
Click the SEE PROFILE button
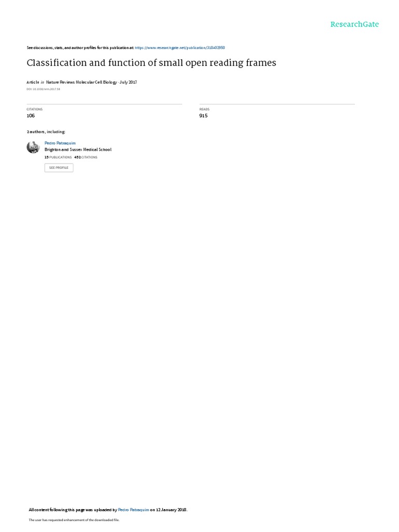(x=59, y=168)
